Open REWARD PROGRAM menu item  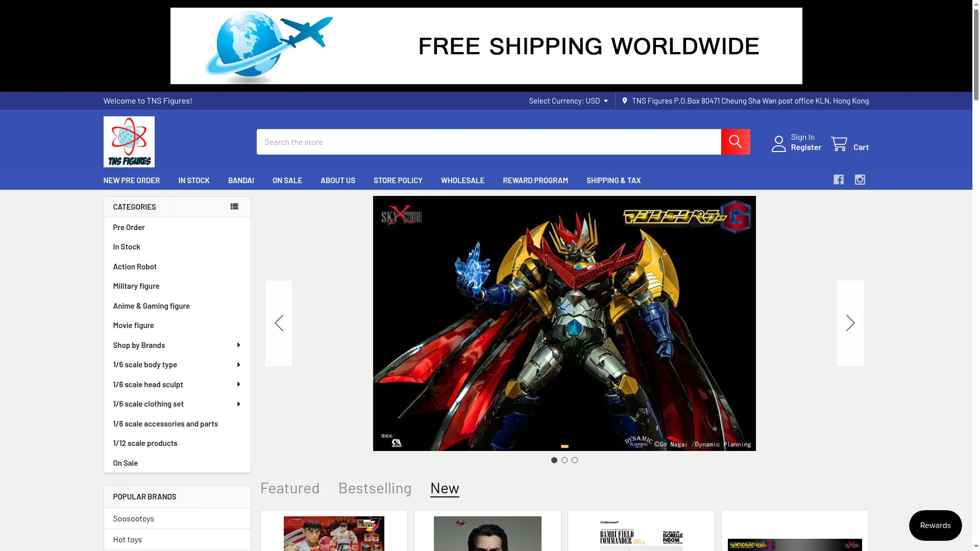[x=535, y=180]
